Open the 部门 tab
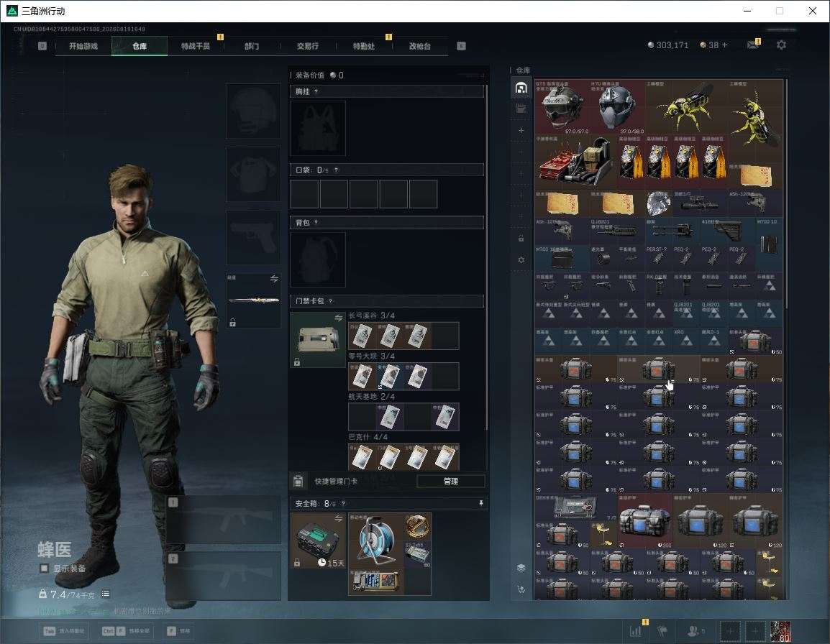Viewport: 830px width, 644px height. point(252,46)
